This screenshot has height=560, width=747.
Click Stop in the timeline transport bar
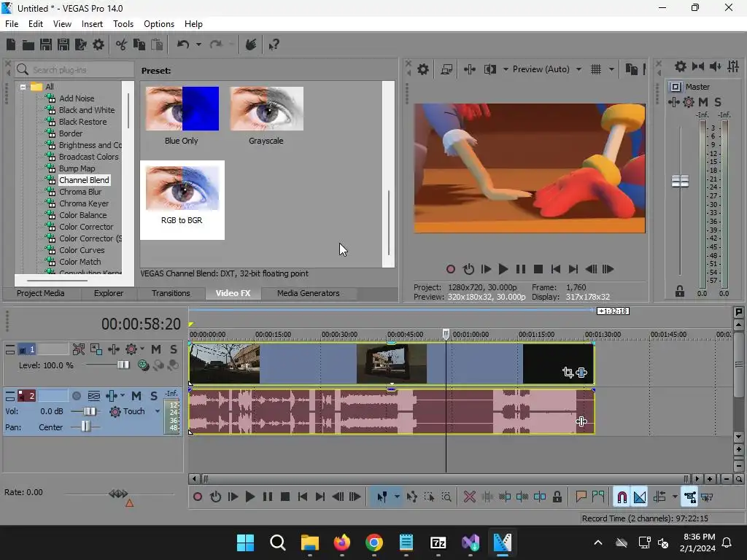pos(285,497)
